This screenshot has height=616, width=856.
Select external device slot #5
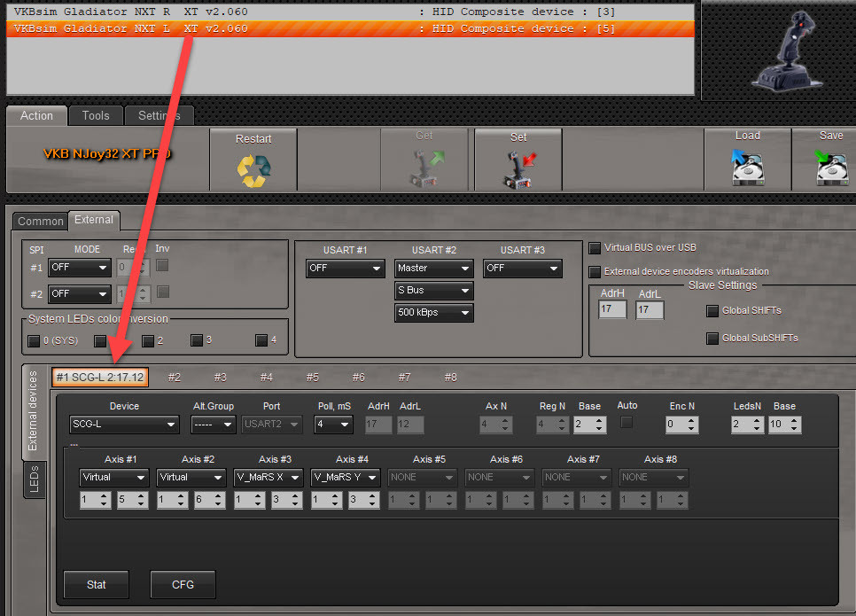coord(312,377)
